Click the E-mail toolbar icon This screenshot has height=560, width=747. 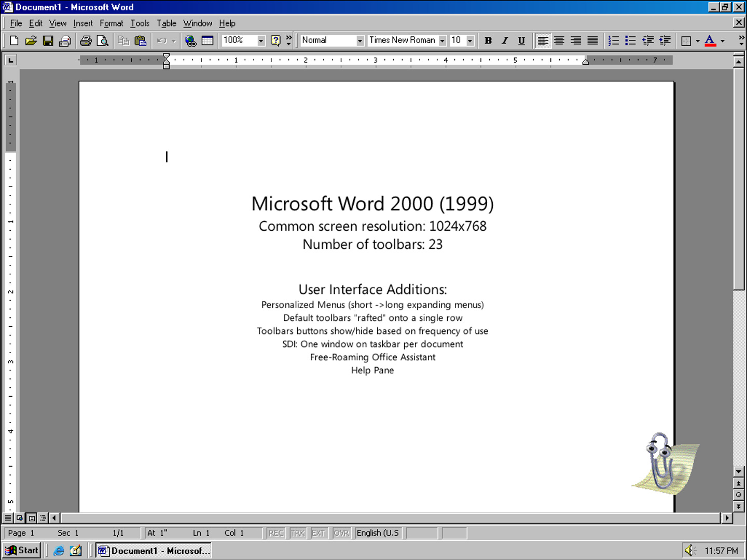tap(65, 40)
